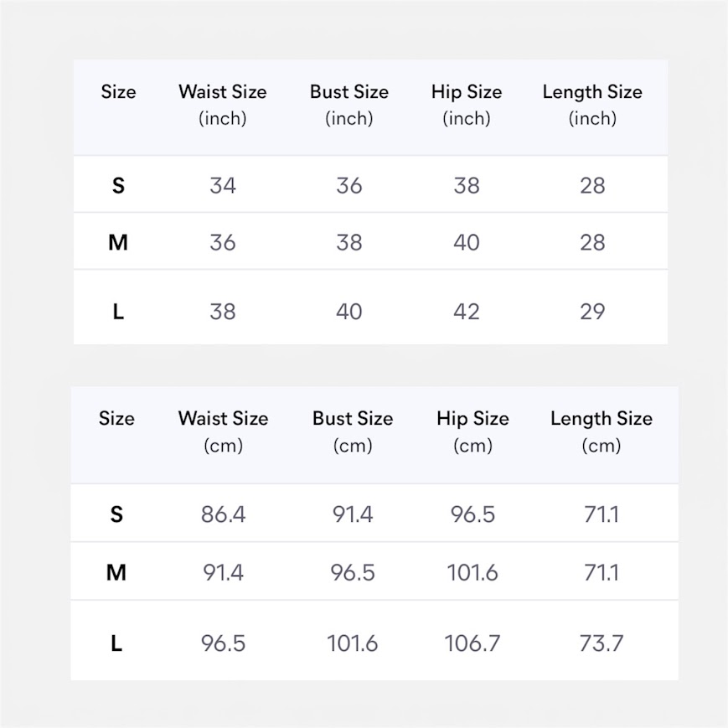
Task: Select the S row label in inch table
Action: point(118,185)
